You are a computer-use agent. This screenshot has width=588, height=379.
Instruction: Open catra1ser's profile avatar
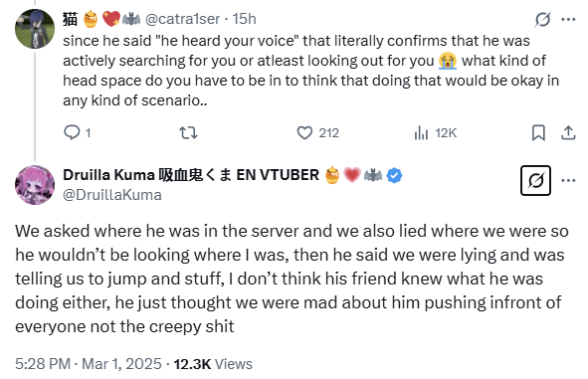click(x=35, y=29)
